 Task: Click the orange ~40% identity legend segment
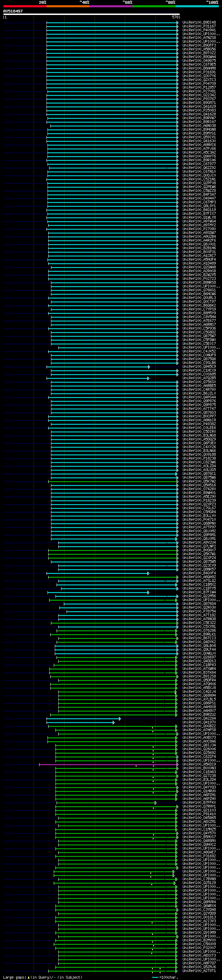click(68, 6)
